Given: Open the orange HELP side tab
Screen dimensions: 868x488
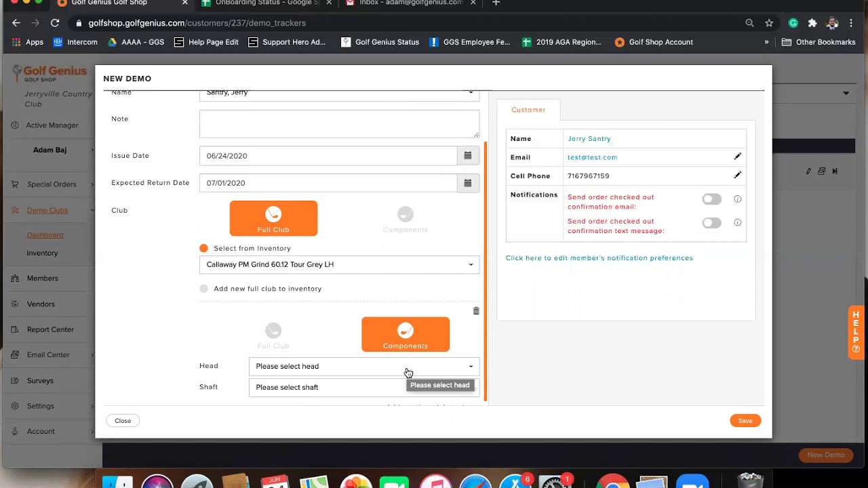Looking at the screenshot, I should pyautogui.click(x=856, y=332).
